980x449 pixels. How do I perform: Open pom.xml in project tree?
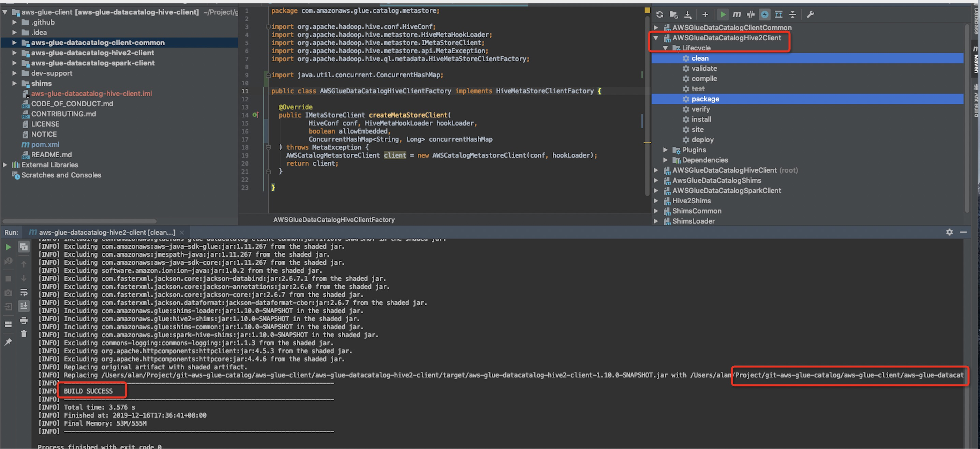click(x=45, y=144)
